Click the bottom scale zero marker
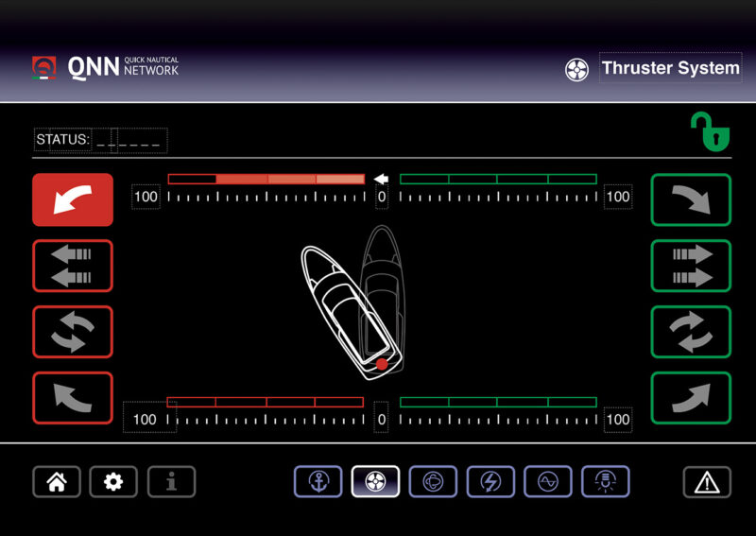This screenshot has height=536, width=756. click(x=382, y=419)
